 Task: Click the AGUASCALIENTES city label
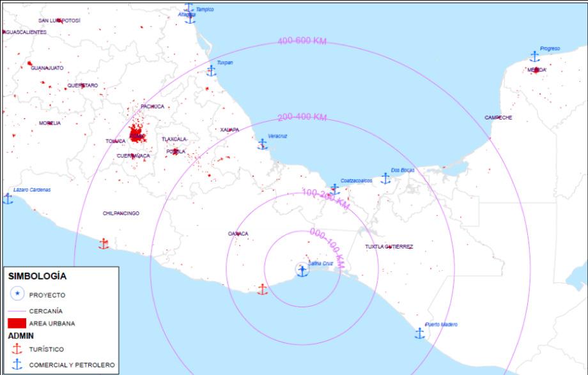coord(25,32)
